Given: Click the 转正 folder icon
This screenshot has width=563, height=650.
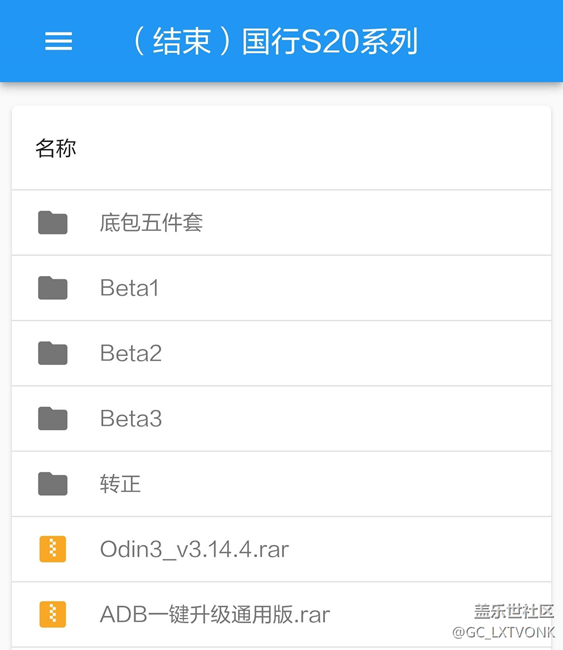Looking at the screenshot, I should pyautogui.click(x=53, y=484).
